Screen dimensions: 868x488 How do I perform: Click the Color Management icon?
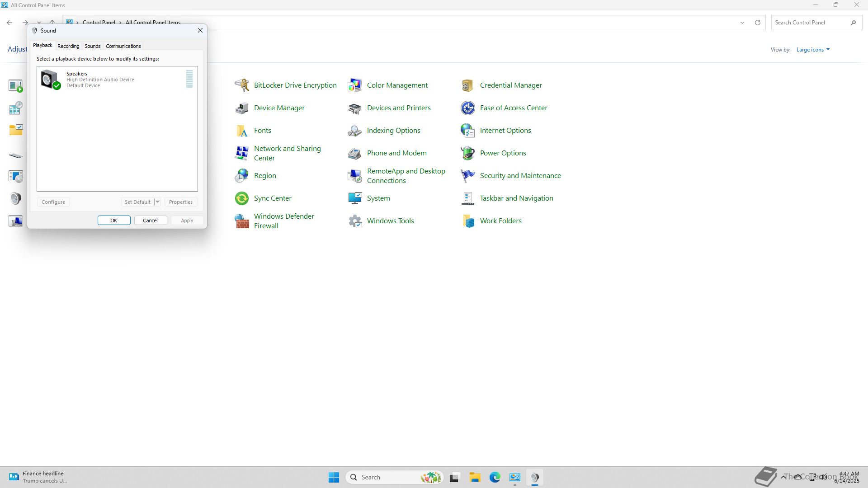[x=355, y=85]
